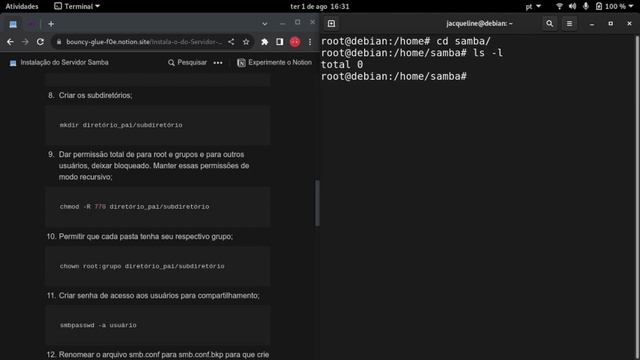
Task: Open the red profile avatar
Action: (295, 42)
